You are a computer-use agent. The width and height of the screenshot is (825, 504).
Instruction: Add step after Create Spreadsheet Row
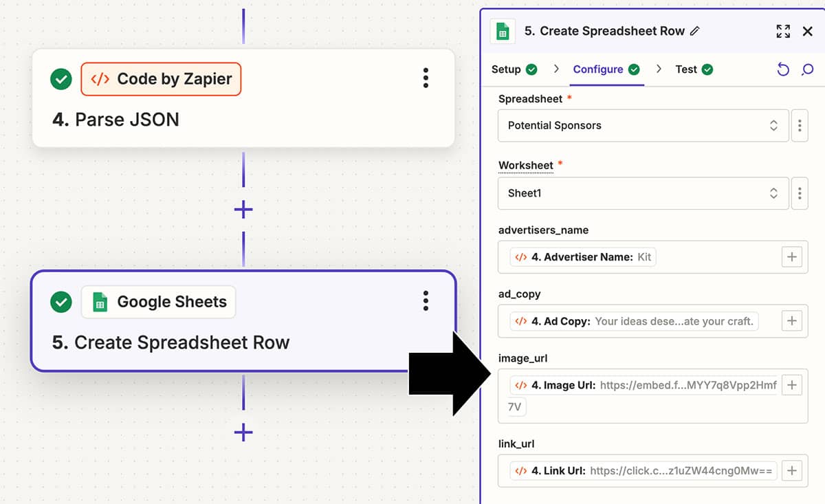tap(243, 432)
